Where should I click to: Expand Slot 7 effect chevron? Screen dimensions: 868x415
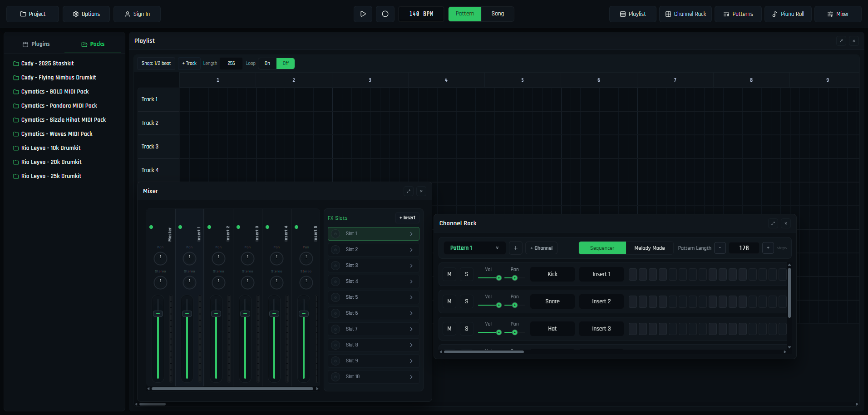click(411, 329)
